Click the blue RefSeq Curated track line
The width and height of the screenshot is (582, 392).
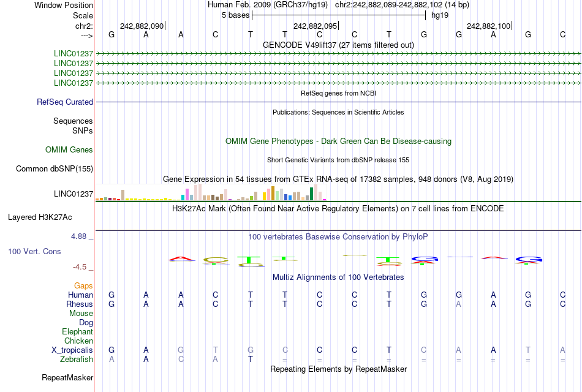click(x=338, y=102)
